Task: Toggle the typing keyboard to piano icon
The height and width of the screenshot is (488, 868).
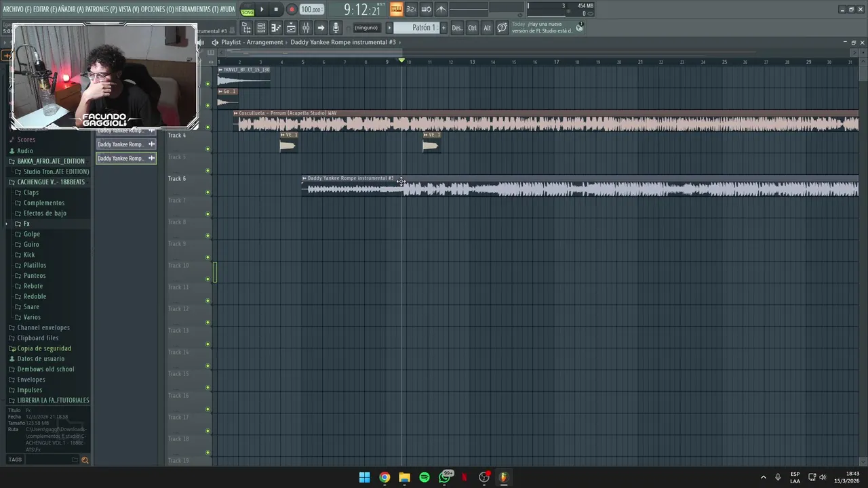Action: coord(396,9)
